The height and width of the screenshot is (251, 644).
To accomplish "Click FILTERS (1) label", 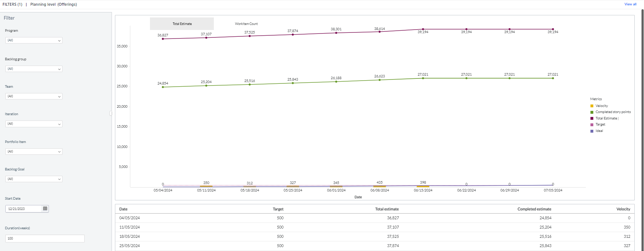I will tap(12, 4).
